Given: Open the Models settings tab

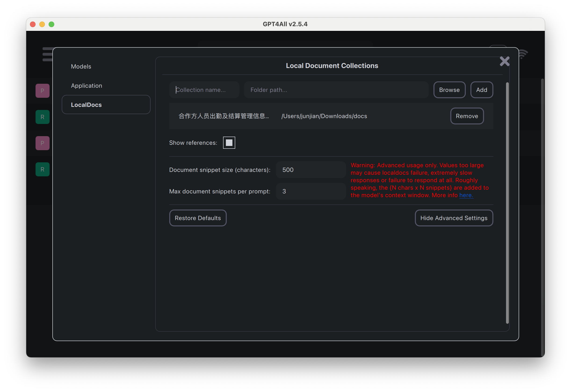Looking at the screenshot, I should [x=81, y=67].
